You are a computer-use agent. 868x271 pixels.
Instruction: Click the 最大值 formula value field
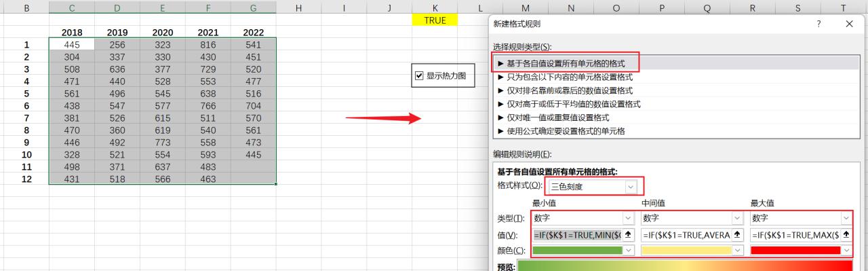point(795,235)
